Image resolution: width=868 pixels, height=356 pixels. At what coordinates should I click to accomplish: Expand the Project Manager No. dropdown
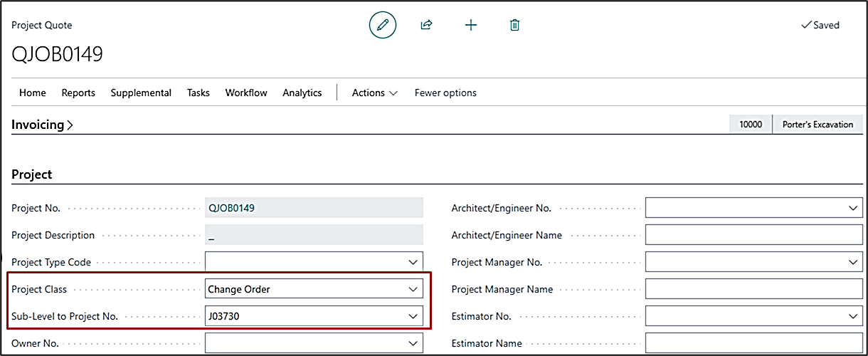(x=853, y=262)
